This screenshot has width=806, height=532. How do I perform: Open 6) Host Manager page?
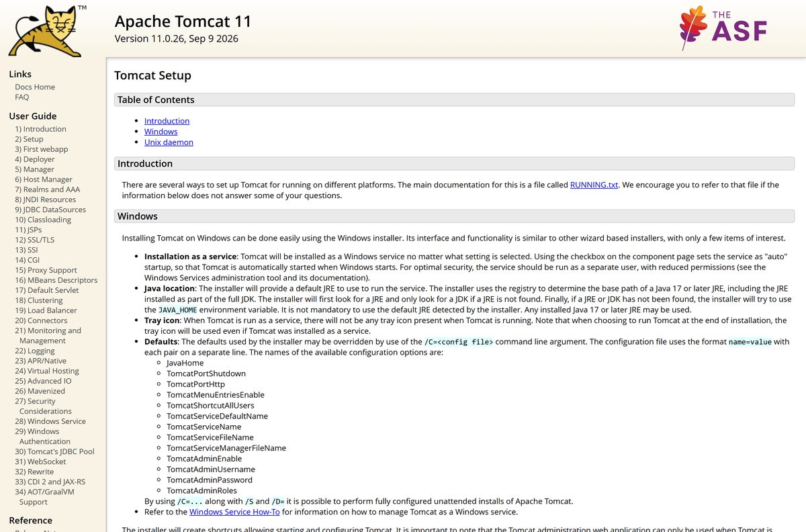tap(44, 179)
